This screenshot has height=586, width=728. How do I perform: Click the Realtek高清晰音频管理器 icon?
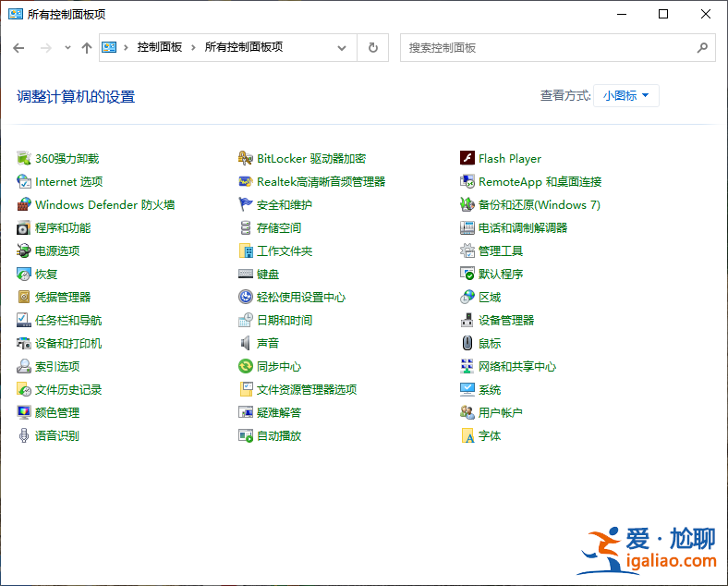click(245, 181)
